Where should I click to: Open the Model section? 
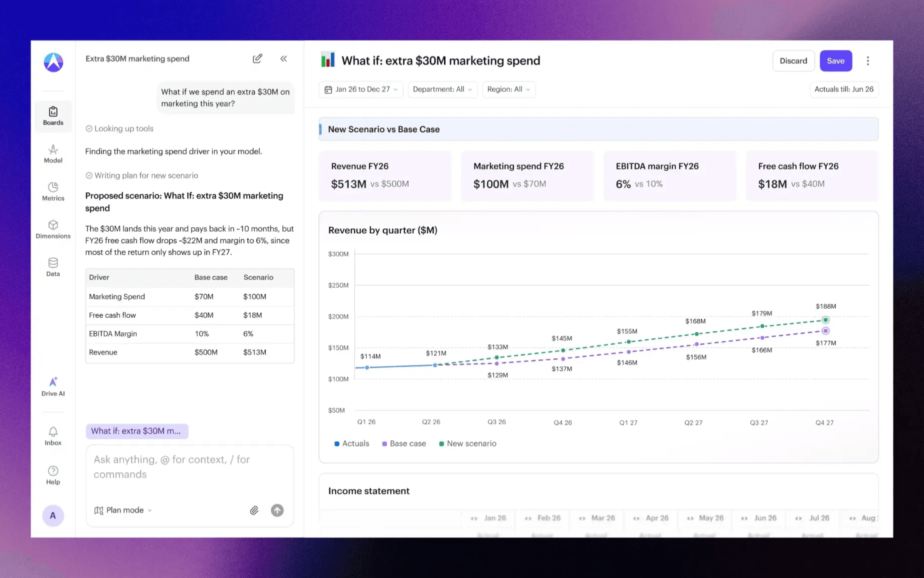click(53, 154)
